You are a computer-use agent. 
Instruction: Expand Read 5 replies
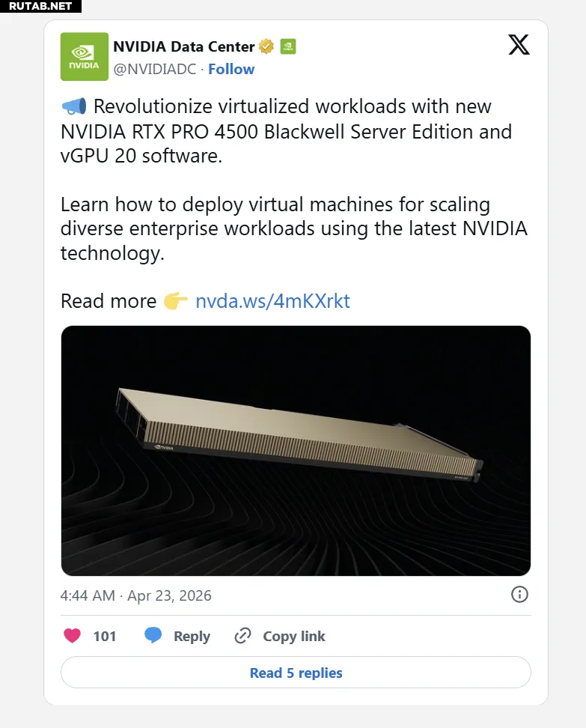[296, 673]
